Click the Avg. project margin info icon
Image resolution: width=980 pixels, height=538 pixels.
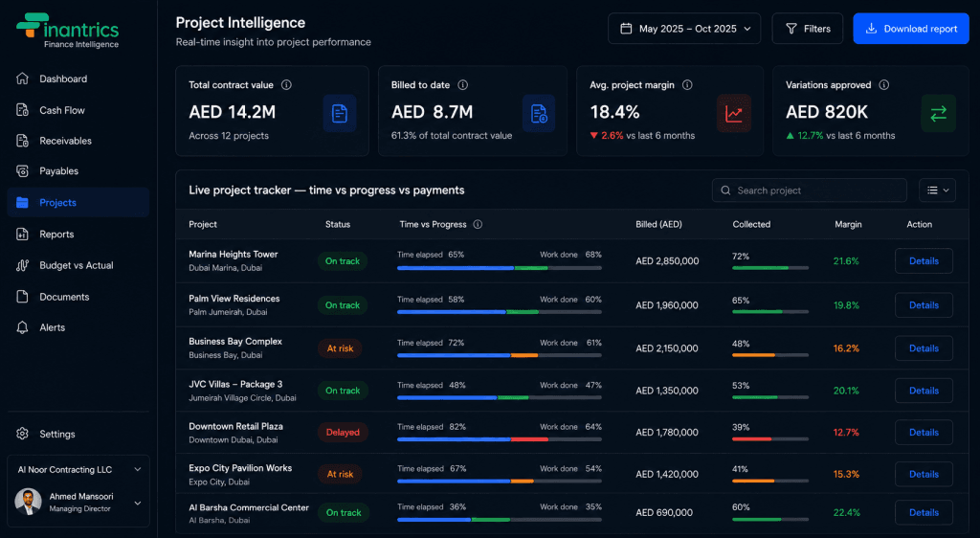pyautogui.click(x=687, y=85)
